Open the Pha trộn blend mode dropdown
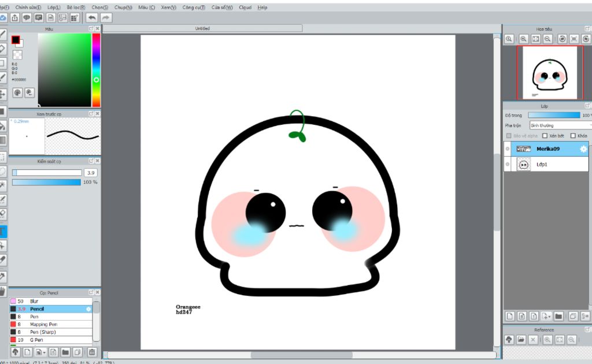 click(x=561, y=125)
